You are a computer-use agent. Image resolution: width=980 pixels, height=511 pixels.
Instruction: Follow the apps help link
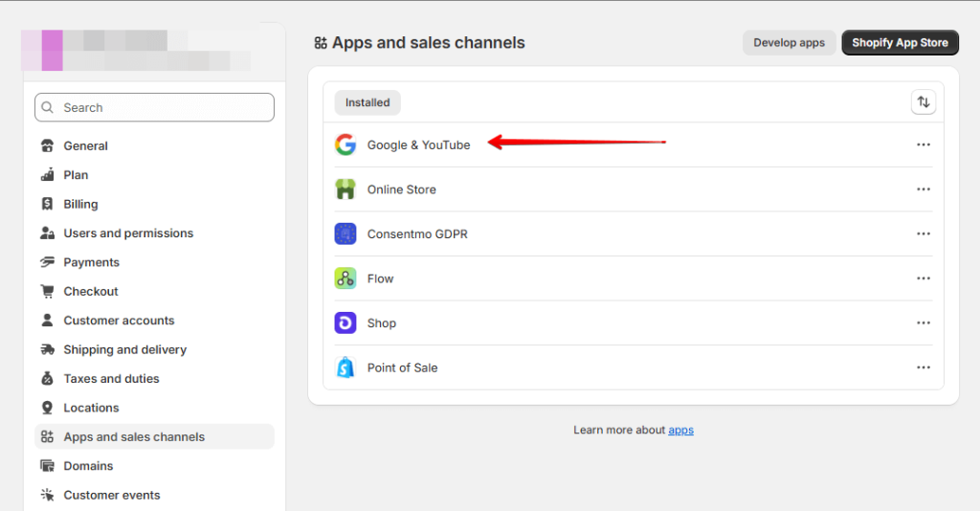(680, 430)
